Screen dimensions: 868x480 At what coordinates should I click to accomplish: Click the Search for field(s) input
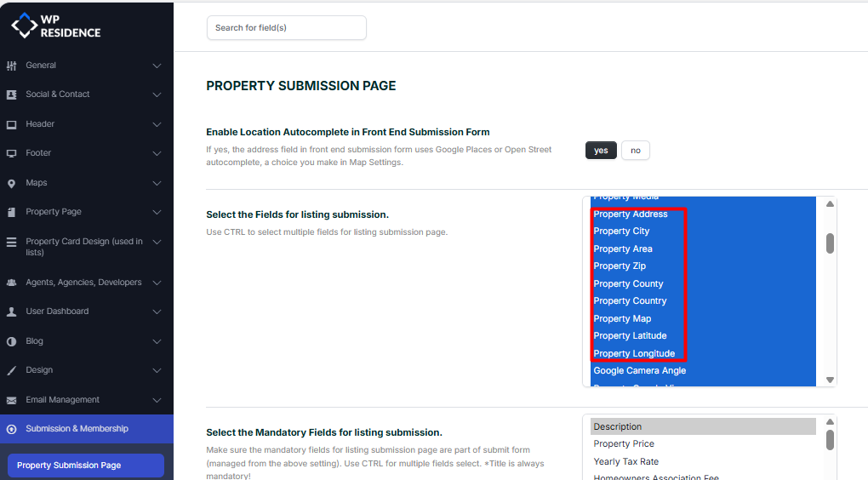click(286, 28)
